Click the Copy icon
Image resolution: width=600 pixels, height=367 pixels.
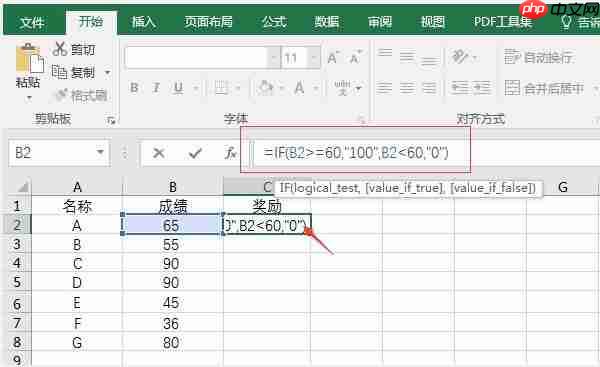[60, 72]
